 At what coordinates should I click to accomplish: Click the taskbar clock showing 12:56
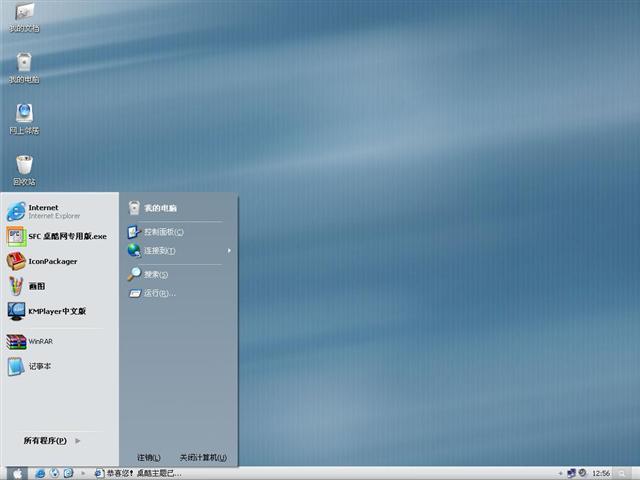[601, 473]
